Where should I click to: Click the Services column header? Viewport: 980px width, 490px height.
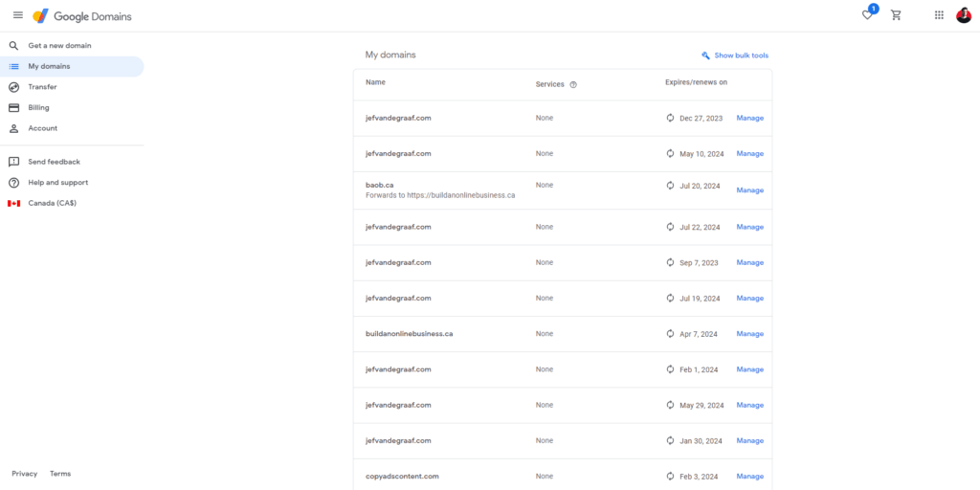pyautogui.click(x=550, y=84)
